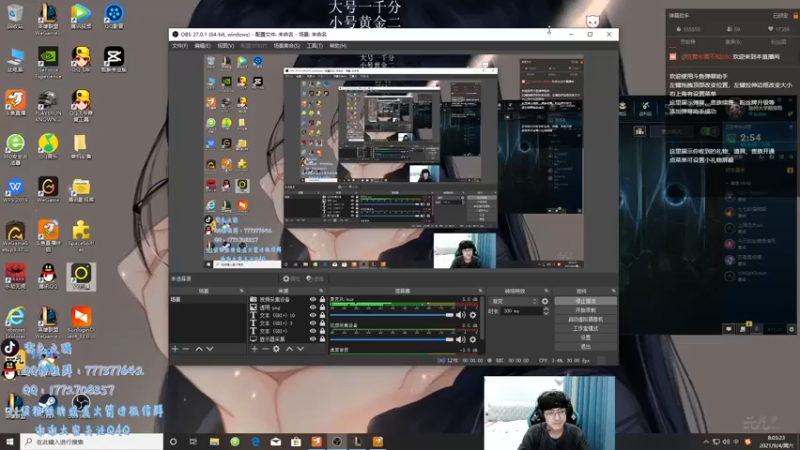Open the QQ Music desktop icon
The image size is (800, 450).
48,146
